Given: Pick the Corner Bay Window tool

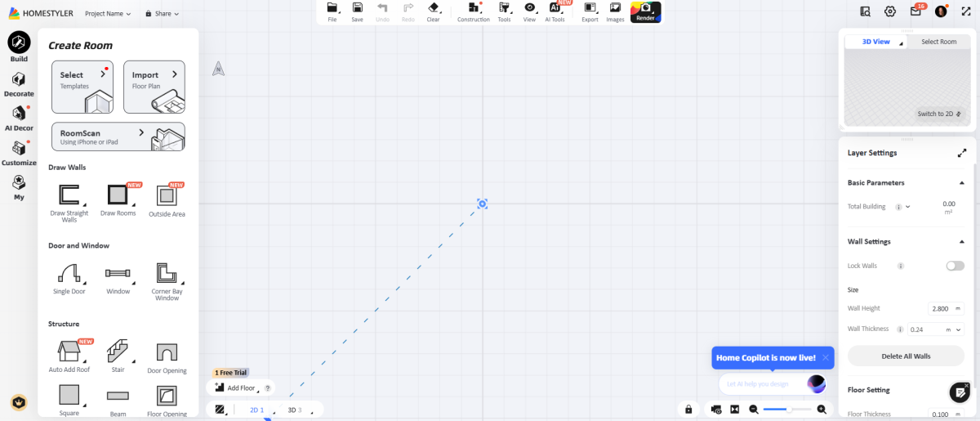Looking at the screenshot, I should [x=167, y=281].
